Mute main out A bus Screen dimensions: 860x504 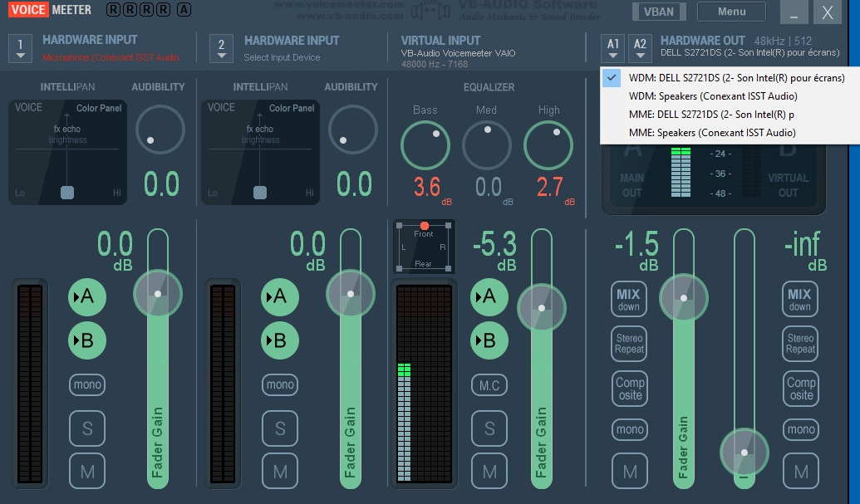click(630, 471)
